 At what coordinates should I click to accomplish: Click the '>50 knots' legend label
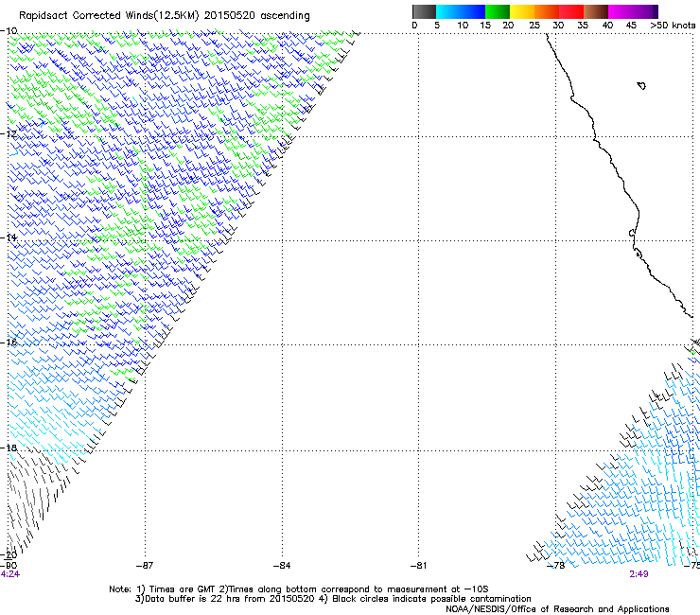click(x=673, y=26)
